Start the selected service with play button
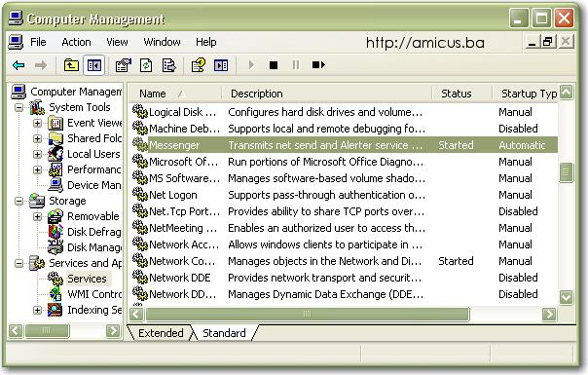The height and width of the screenshot is (375, 588). tap(251, 65)
